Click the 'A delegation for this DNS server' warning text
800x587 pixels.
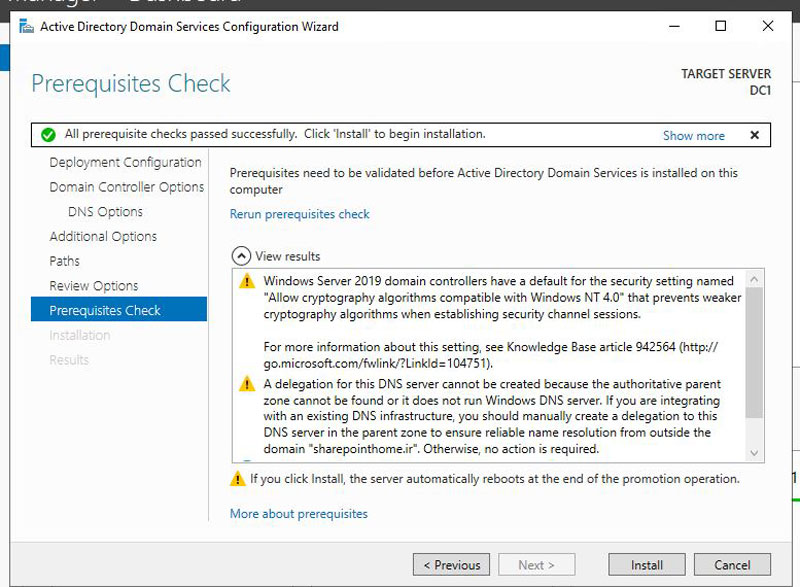(492, 416)
